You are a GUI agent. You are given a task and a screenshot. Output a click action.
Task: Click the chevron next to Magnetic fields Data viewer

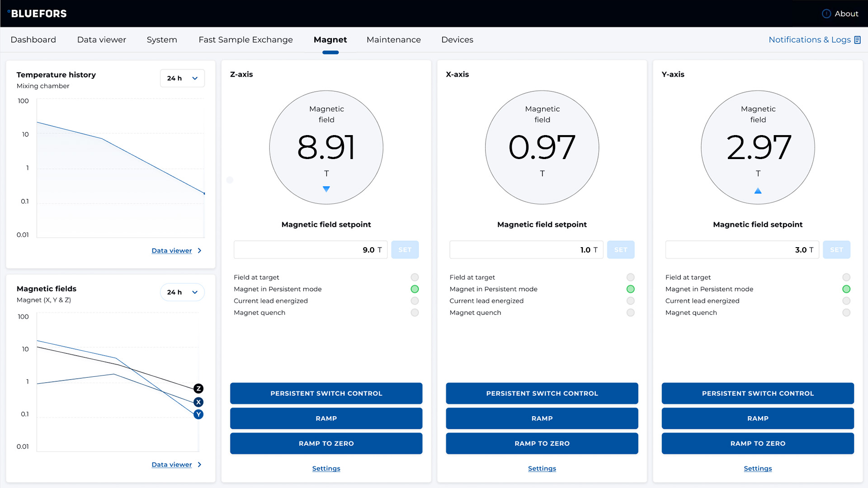coord(200,464)
